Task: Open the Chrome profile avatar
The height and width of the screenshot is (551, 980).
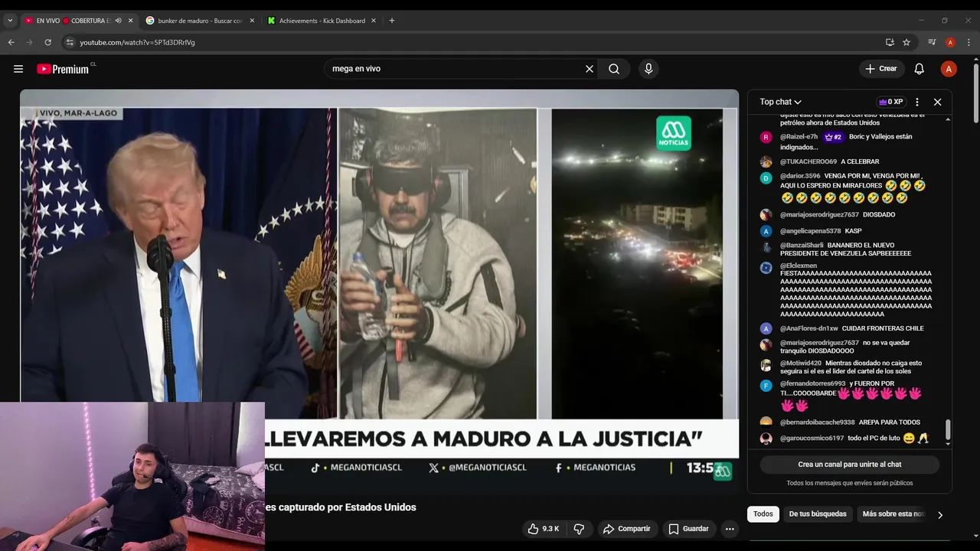Action: (x=950, y=42)
